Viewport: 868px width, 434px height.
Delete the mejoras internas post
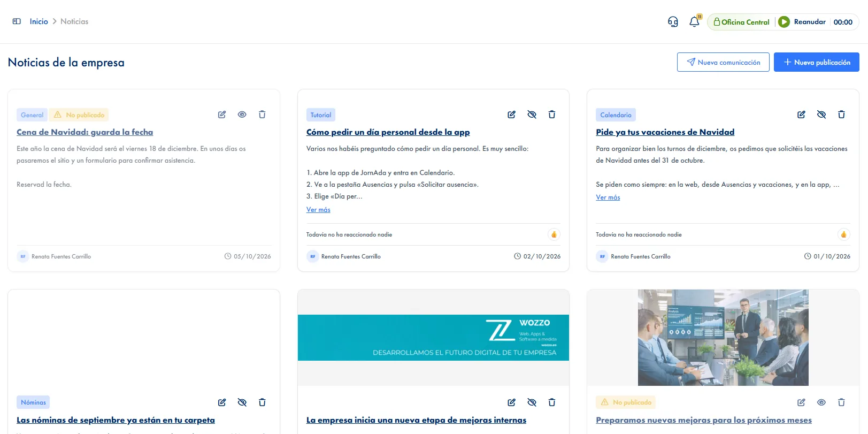point(552,402)
